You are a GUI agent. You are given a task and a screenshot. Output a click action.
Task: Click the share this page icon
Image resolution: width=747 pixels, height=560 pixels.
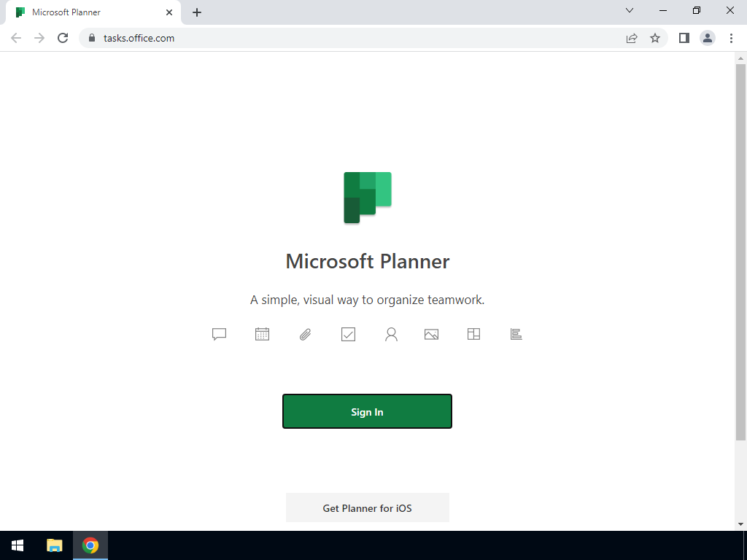(x=632, y=38)
